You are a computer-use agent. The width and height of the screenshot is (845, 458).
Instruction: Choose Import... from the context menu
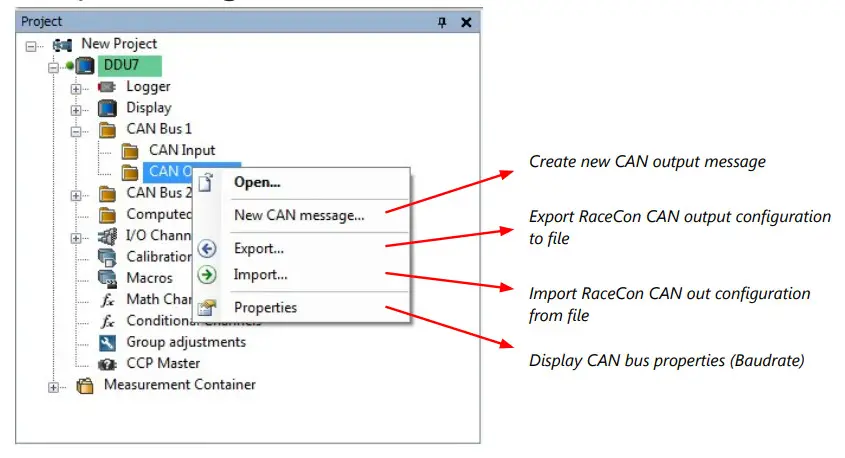click(302, 275)
